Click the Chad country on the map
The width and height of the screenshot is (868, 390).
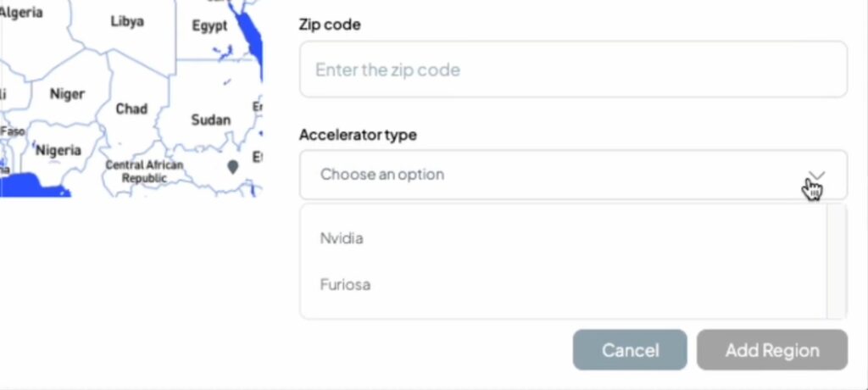point(131,109)
